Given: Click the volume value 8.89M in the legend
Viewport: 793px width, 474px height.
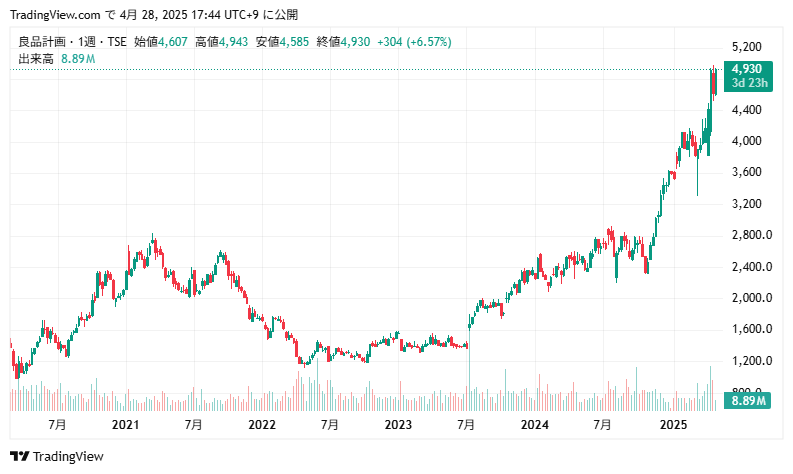Looking at the screenshot, I should [x=78, y=59].
